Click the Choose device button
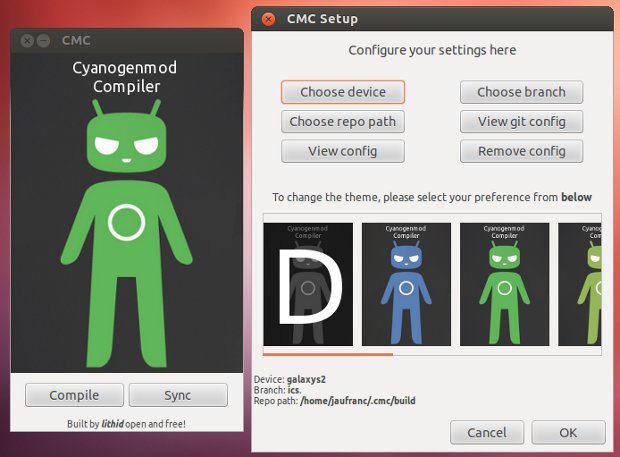Image resolution: width=620 pixels, height=457 pixels. 343,92
